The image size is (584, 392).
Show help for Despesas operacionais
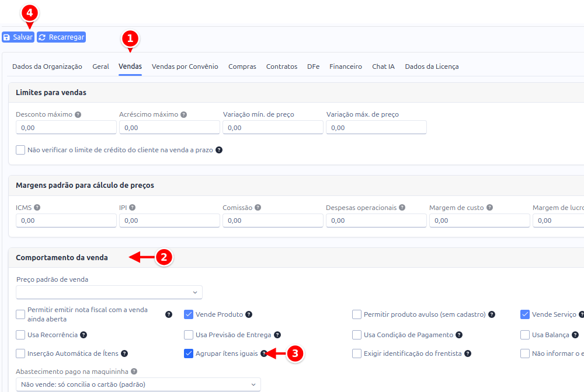(402, 208)
